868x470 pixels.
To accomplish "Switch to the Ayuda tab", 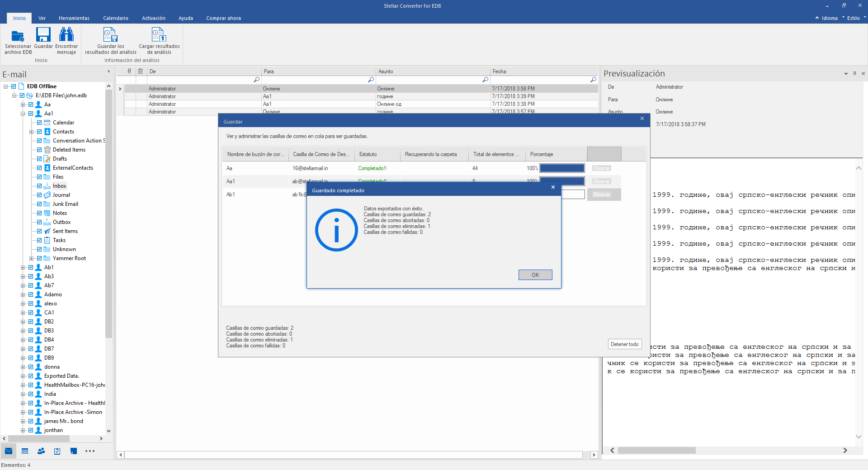I will [x=186, y=18].
